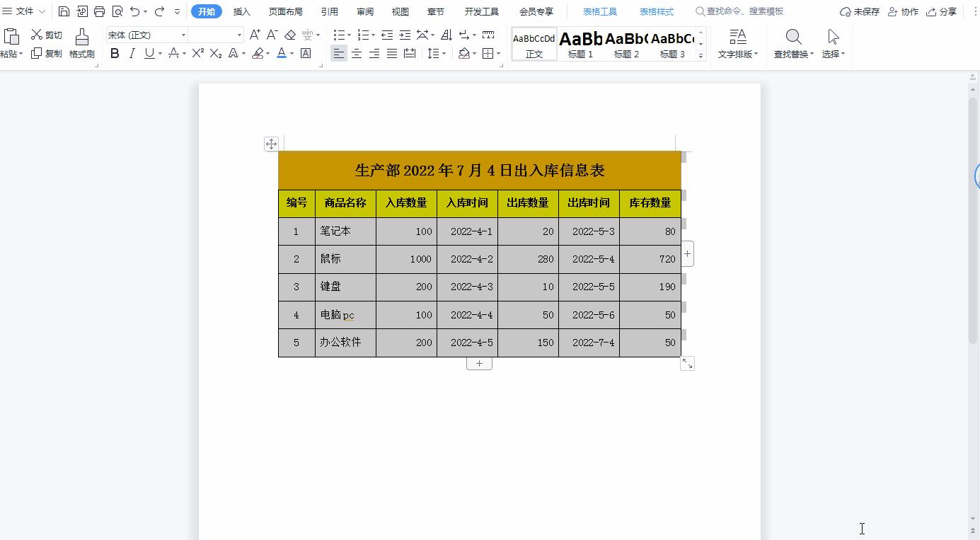Open Find and Replace

pos(792,42)
